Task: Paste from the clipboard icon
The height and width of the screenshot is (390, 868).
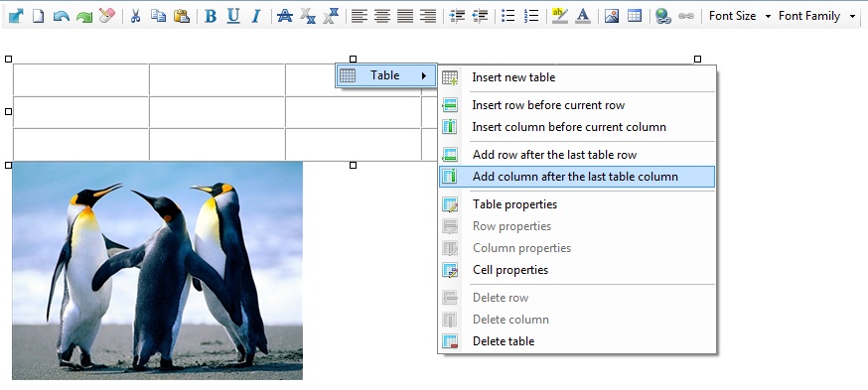Action: pyautogui.click(x=182, y=16)
